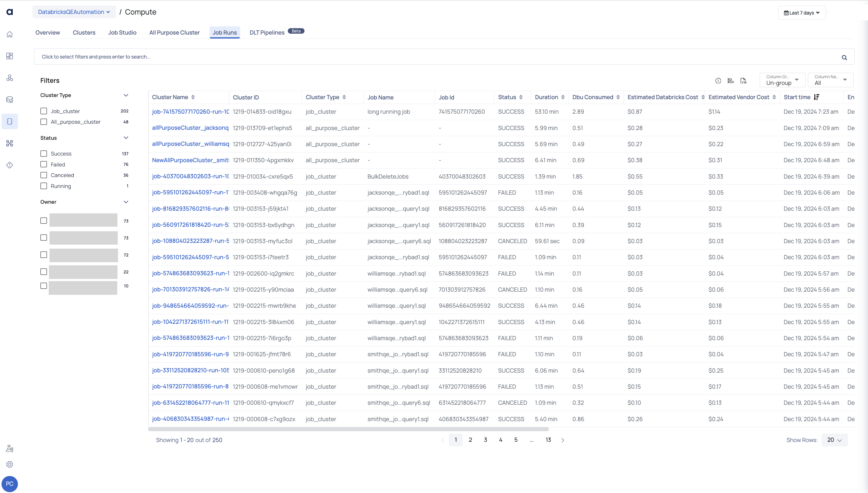868x493 pixels.
Task: Check the Job_cluster filter checkbox
Action: 44,111
